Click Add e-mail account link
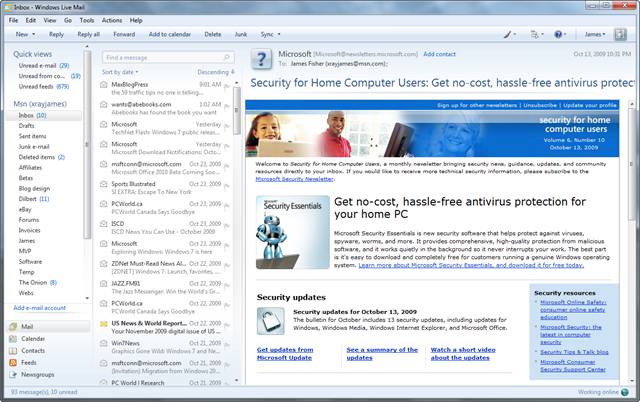 [x=40, y=308]
